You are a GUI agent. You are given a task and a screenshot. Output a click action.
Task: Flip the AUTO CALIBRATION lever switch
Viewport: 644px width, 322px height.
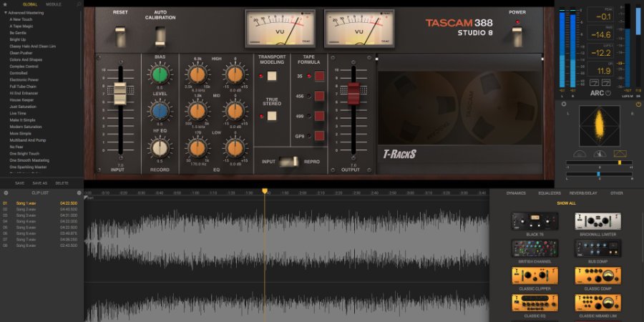coord(160,37)
